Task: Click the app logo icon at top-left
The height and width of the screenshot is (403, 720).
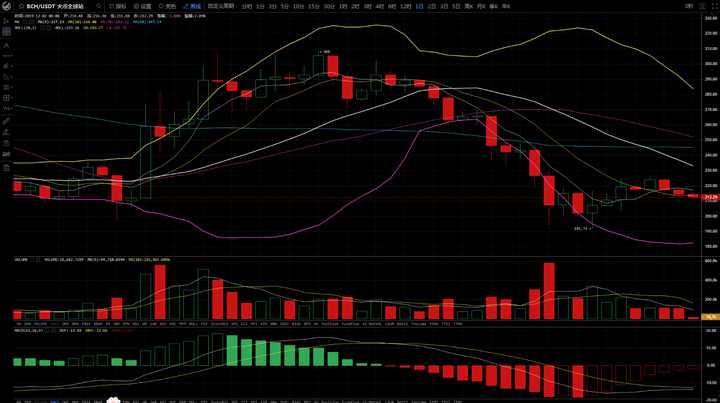Action: click(6, 6)
